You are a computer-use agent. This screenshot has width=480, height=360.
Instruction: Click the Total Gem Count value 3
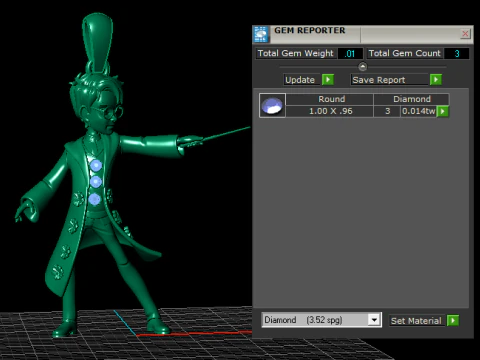click(x=457, y=54)
